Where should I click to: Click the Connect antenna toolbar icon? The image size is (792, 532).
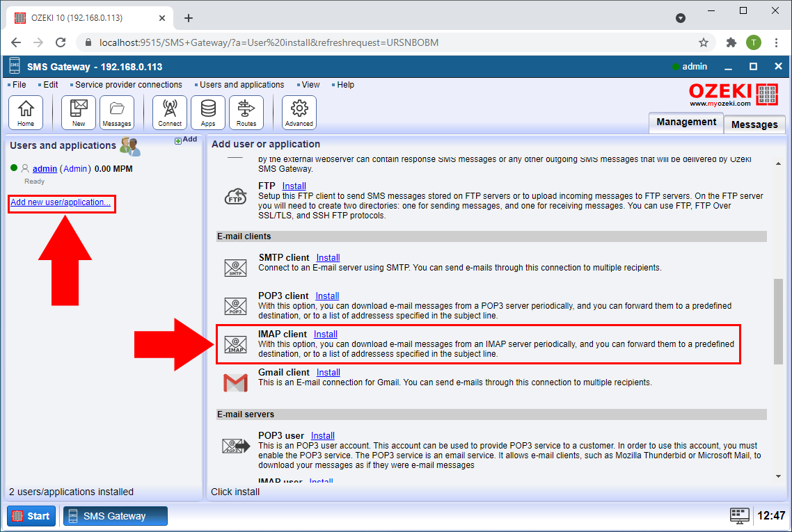point(170,112)
